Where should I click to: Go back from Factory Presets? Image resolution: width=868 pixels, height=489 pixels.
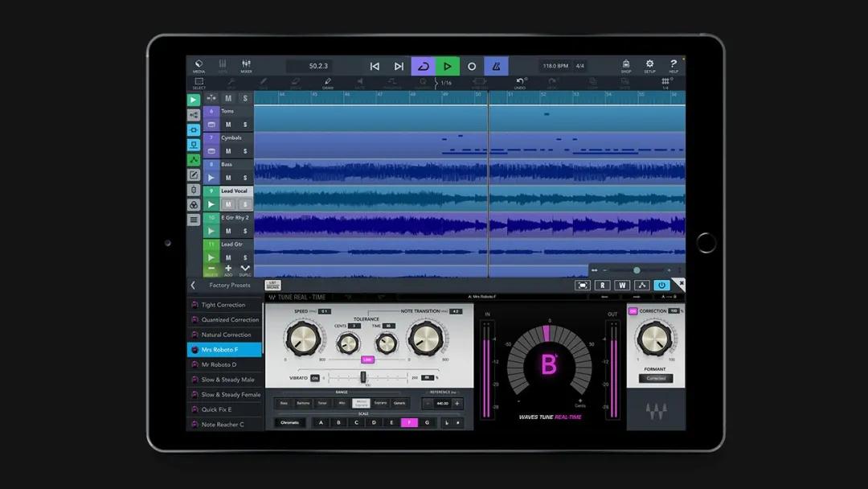(193, 286)
